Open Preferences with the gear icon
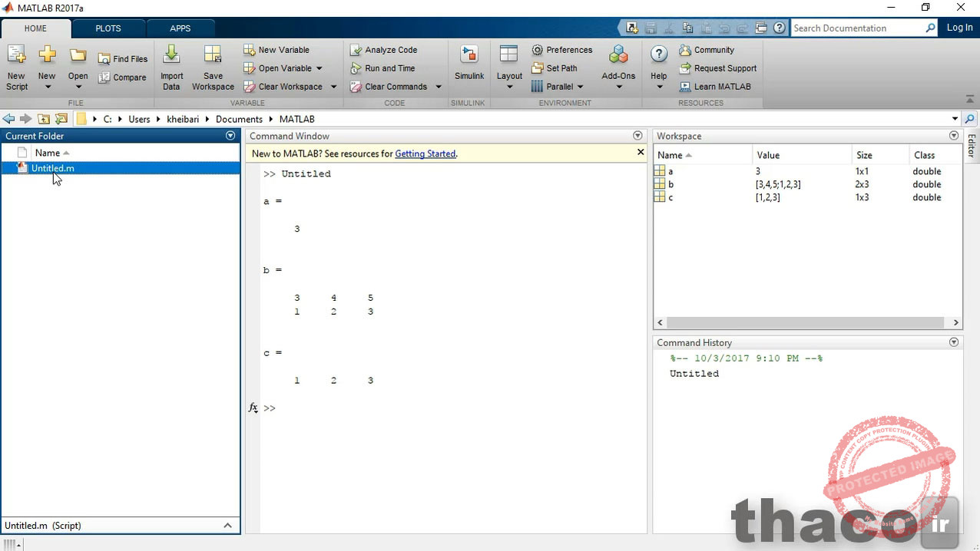 click(538, 50)
